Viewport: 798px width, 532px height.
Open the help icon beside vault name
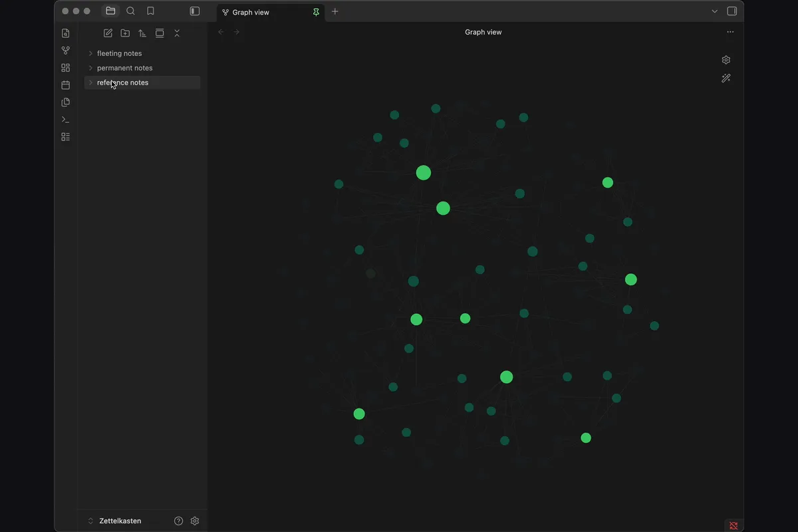[178, 521]
